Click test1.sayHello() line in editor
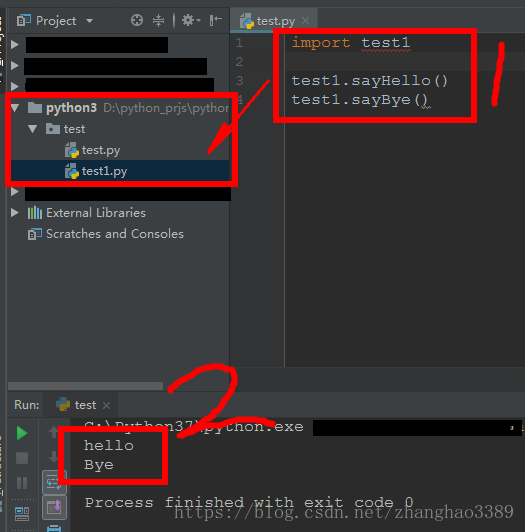 click(x=370, y=81)
